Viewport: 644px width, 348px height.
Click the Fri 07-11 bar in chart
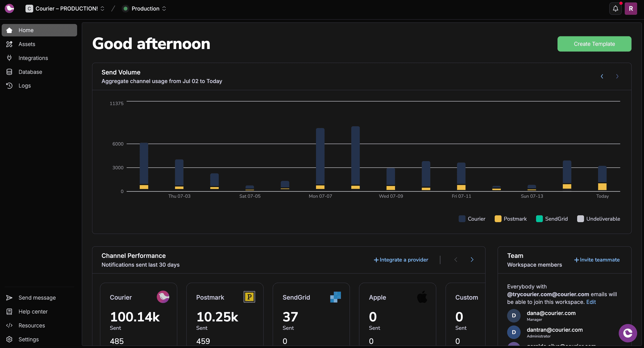point(461,176)
